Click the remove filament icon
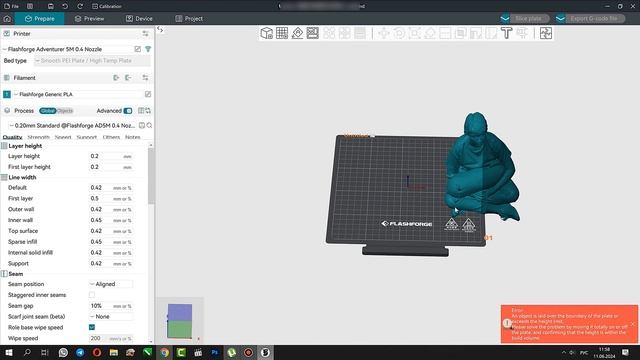Screen dimensions: 640x360 [128, 78]
